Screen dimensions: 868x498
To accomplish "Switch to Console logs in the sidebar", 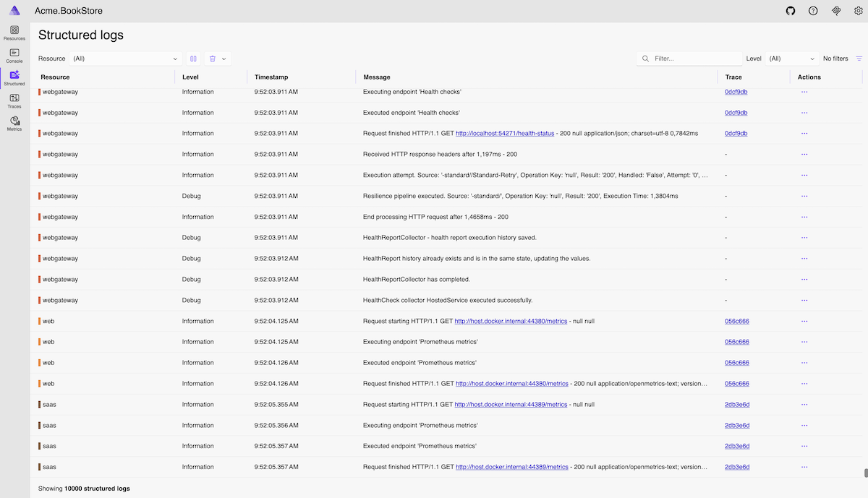I will [x=14, y=55].
